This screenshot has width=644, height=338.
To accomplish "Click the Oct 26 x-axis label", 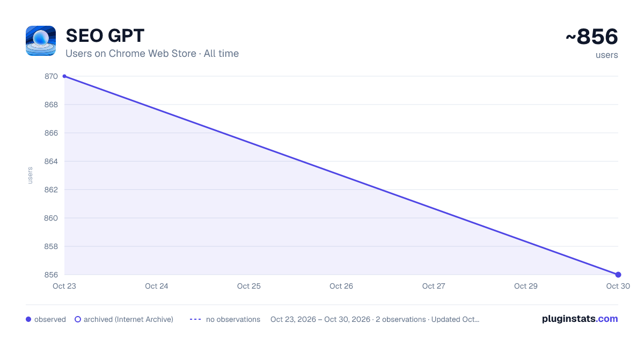I will click(x=341, y=286).
